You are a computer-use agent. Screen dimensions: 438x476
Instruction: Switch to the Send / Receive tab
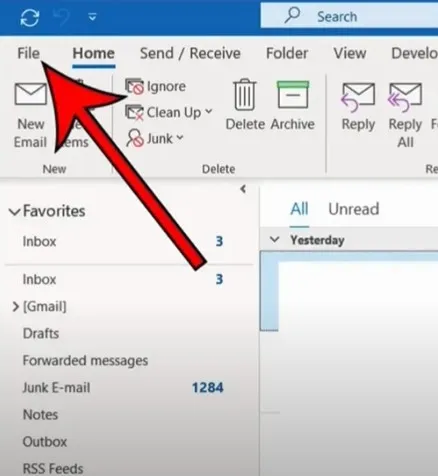pyautogui.click(x=190, y=53)
